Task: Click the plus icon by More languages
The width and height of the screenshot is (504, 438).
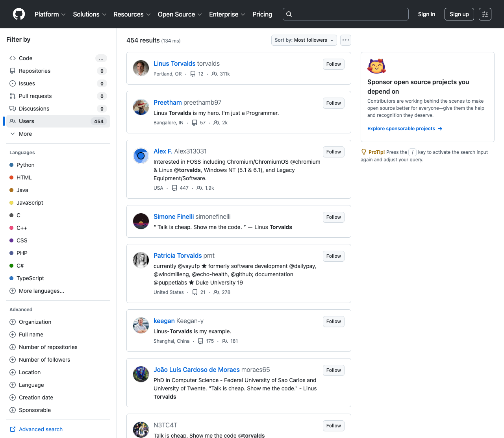Action: [13, 291]
